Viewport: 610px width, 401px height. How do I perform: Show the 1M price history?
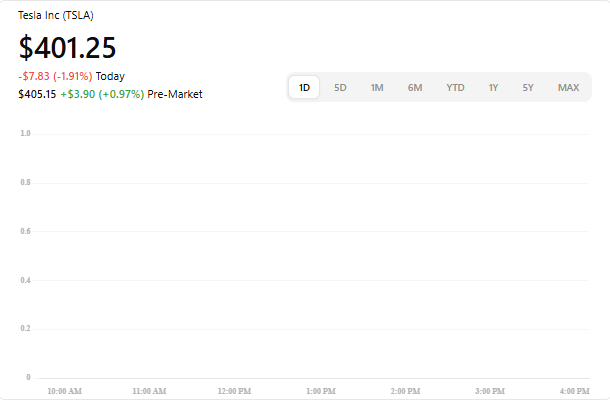tap(377, 88)
